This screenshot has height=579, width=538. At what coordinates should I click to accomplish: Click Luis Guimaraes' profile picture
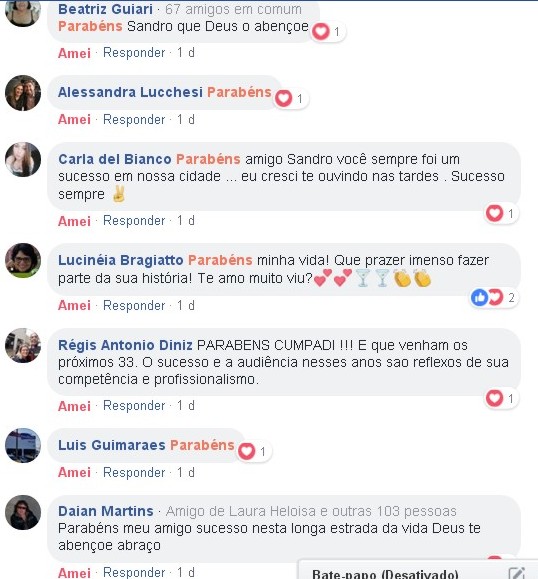pos(23,446)
